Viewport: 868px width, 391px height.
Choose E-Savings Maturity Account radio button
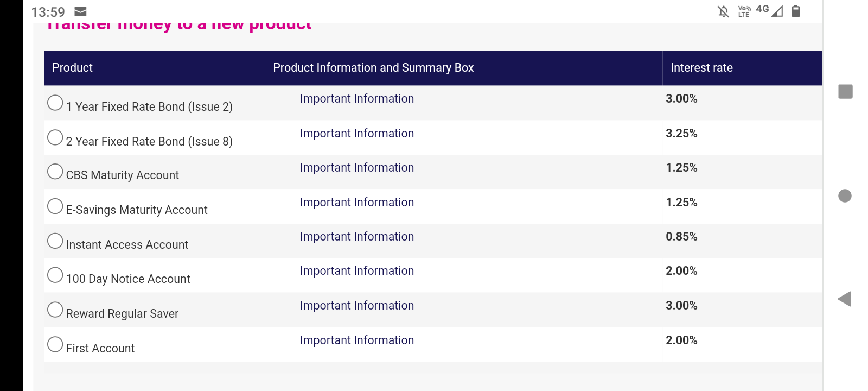pyautogui.click(x=55, y=206)
